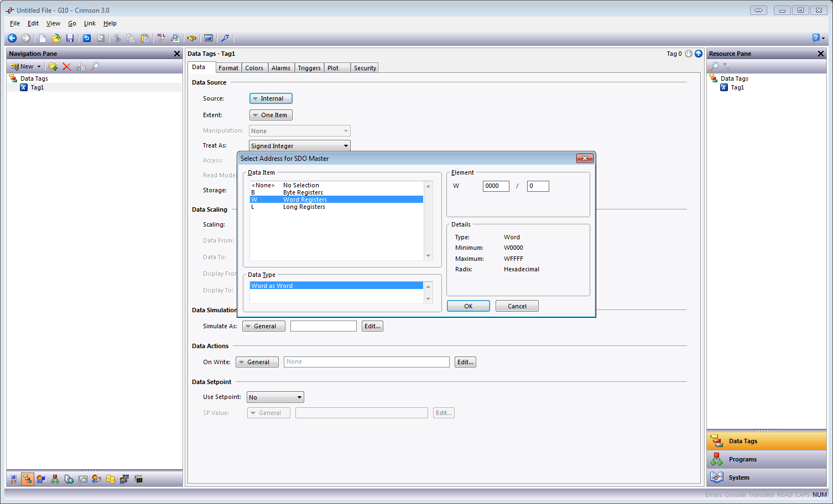
Task: Select 'Long Registers' in the Data Item list
Action: pyautogui.click(x=336, y=207)
